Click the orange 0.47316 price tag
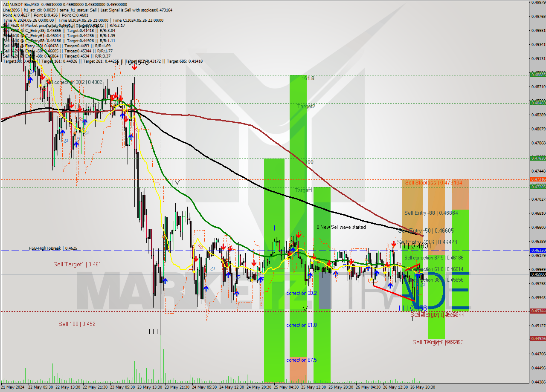546x392 pixels. click(537, 179)
